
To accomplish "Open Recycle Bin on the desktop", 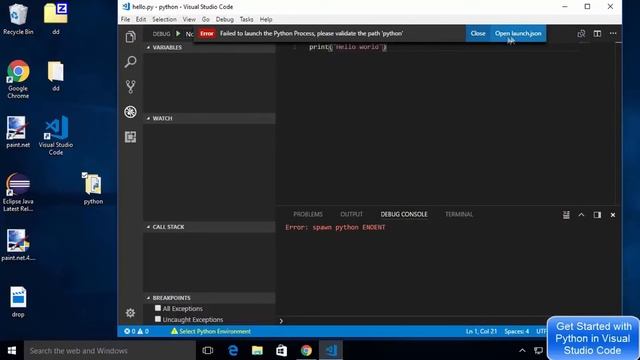I will tap(18, 19).
